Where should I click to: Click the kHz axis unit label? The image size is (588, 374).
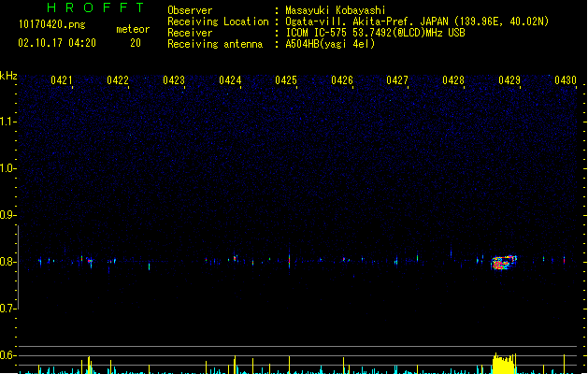8,76
